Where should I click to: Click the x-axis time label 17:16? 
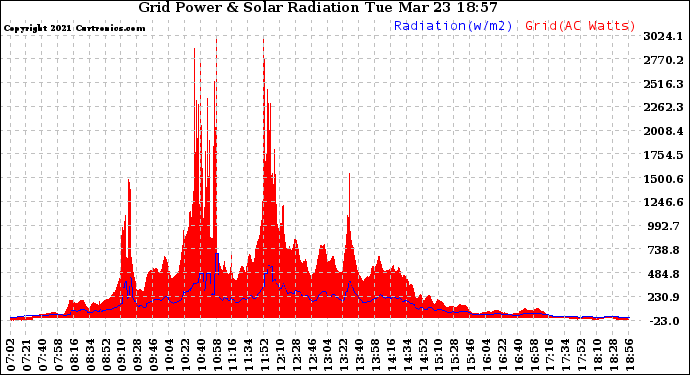550,355
